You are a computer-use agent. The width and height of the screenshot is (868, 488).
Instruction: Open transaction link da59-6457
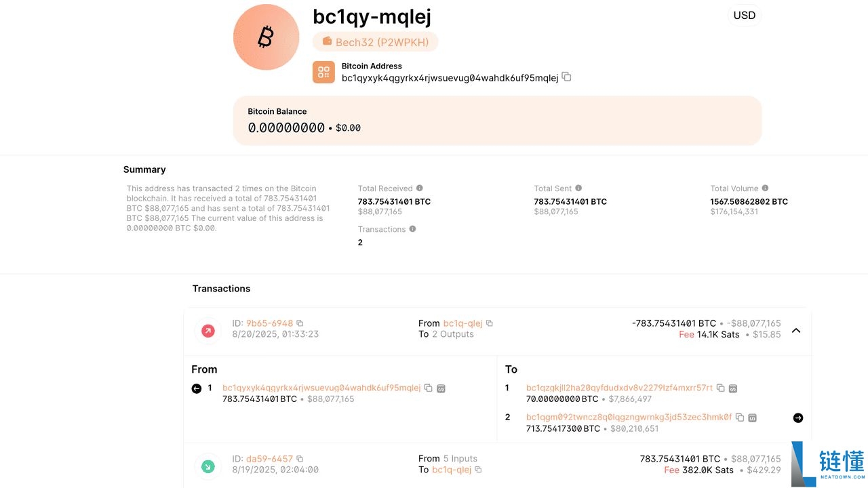click(x=269, y=459)
